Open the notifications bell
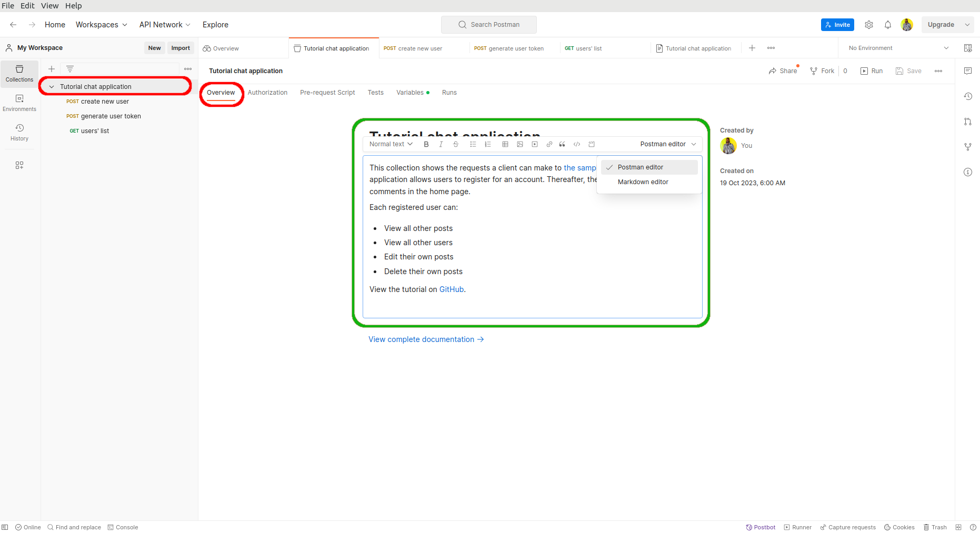 point(888,25)
